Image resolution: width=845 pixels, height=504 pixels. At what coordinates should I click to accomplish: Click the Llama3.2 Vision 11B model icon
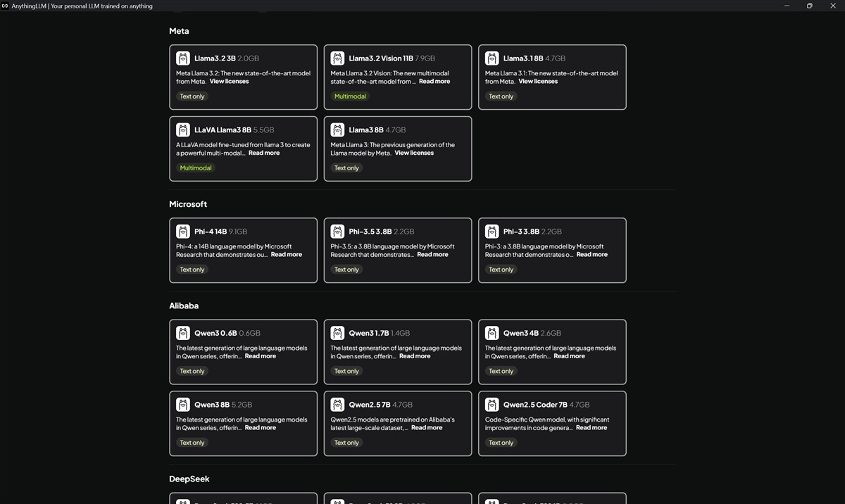click(337, 58)
